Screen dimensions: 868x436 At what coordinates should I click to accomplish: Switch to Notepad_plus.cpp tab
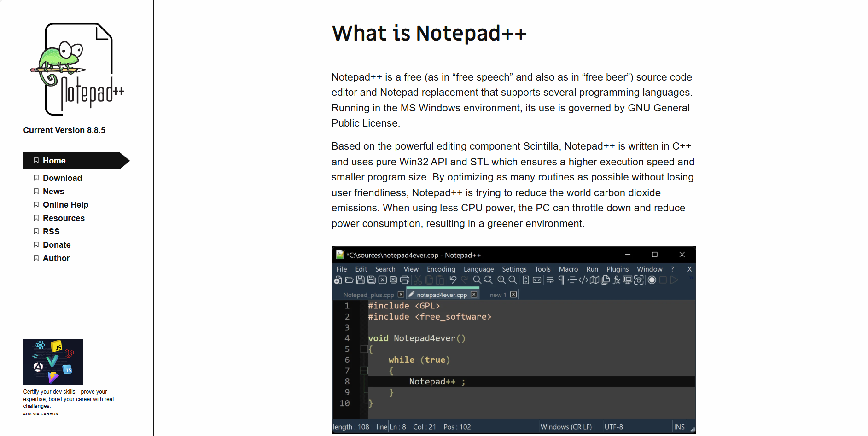pos(369,295)
